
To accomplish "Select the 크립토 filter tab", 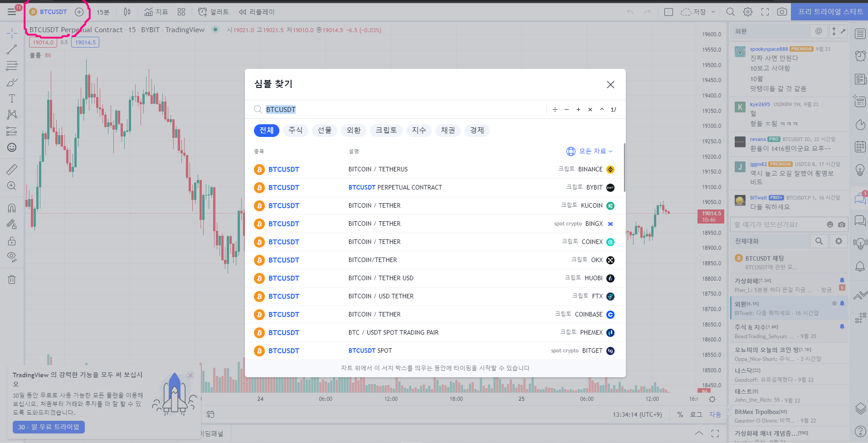I will point(386,131).
